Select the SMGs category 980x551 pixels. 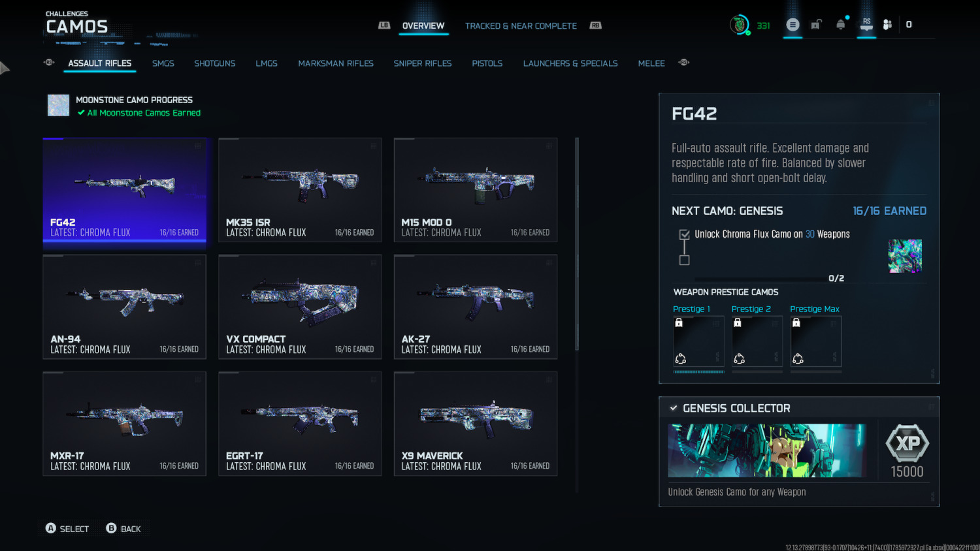(163, 63)
